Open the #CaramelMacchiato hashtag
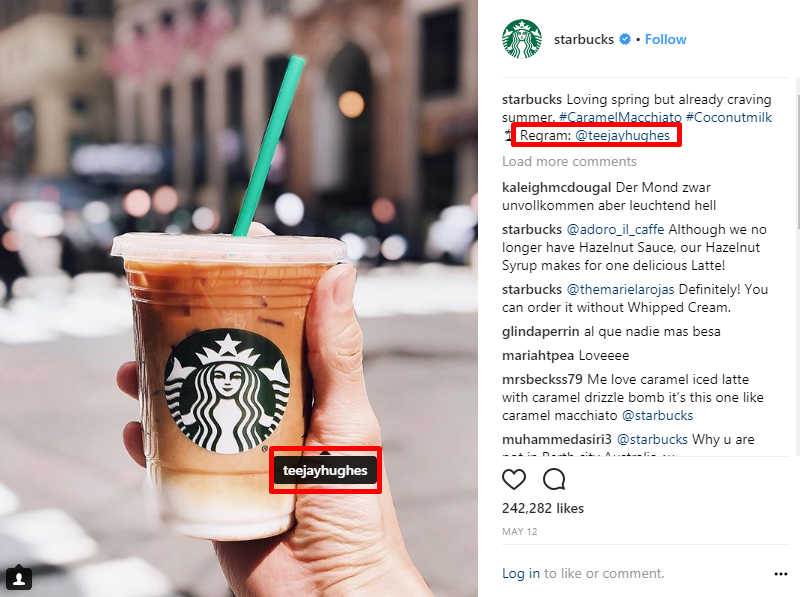This screenshot has width=800, height=597. click(x=620, y=117)
